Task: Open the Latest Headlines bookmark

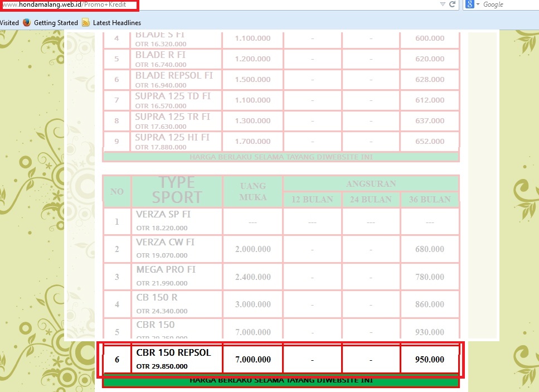Action: [x=117, y=23]
